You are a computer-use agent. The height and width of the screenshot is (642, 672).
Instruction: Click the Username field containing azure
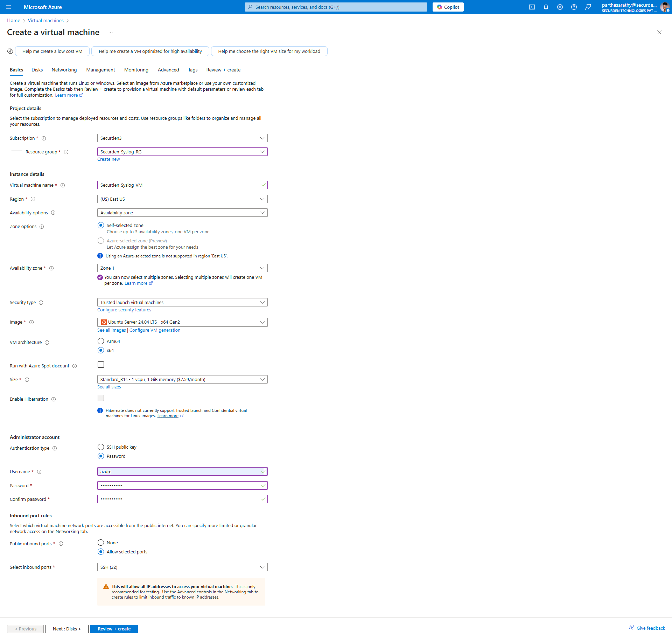point(182,471)
